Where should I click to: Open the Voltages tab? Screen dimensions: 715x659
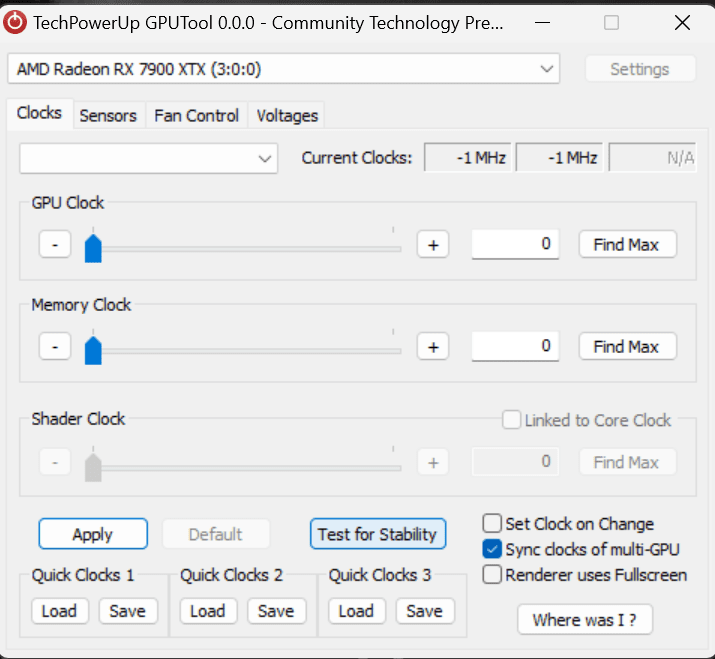point(287,115)
